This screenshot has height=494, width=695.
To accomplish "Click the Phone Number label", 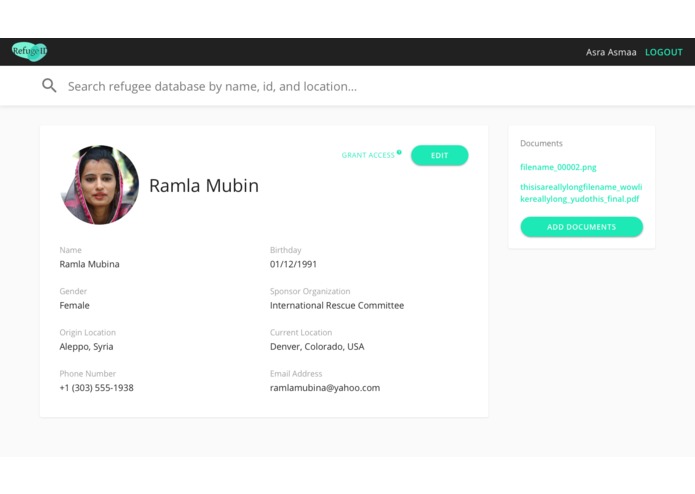I will 87,373.
